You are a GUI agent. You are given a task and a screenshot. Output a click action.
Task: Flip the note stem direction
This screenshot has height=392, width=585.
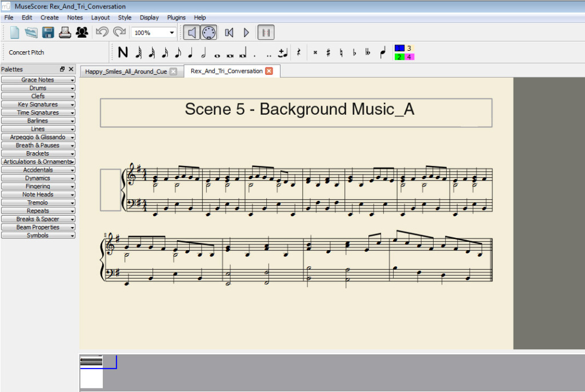click(384, 52)
